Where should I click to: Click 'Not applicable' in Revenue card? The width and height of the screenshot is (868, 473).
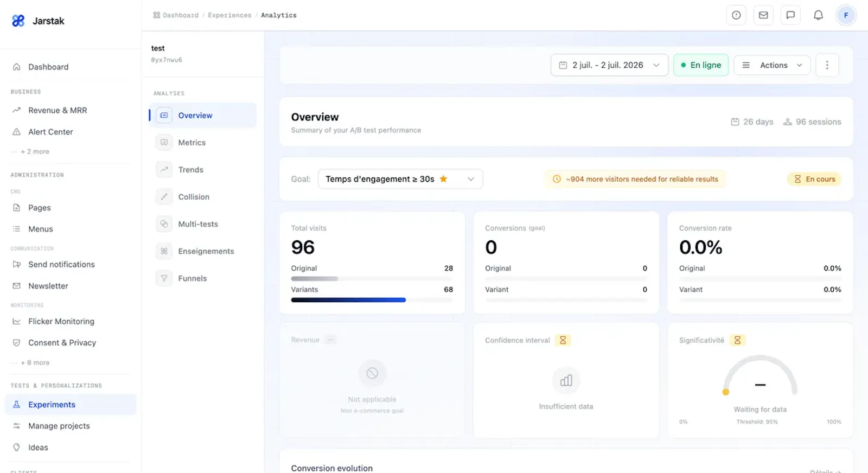pos(372,399)
